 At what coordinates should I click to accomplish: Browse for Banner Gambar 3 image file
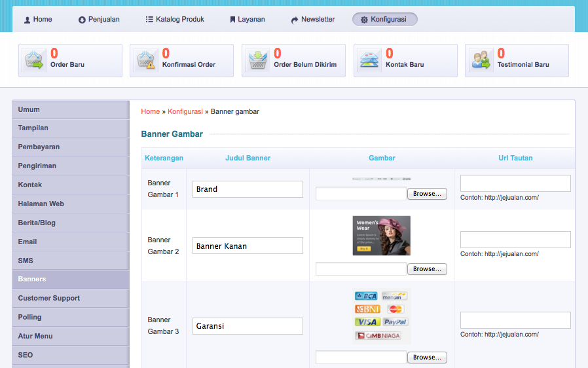pos(427,358)
